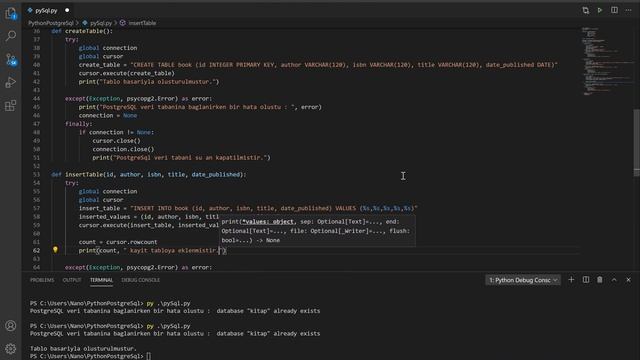Click the terminal prompt input line

point(90,356)
